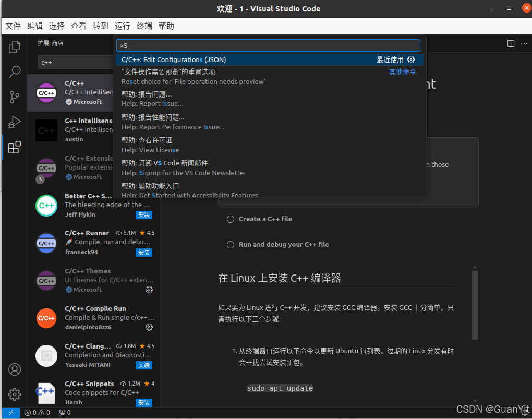Select the C/C++ Runner extension icon
Image resolution: width=532 pixels, height=419 pixels.
pyautogui.click(x=46, y=243)
